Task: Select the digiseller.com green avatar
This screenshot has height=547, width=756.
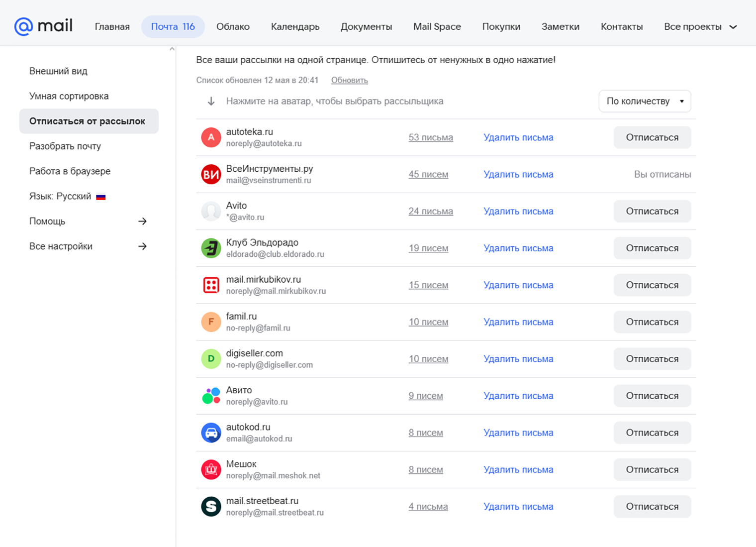Action: [x=211, y=359]
